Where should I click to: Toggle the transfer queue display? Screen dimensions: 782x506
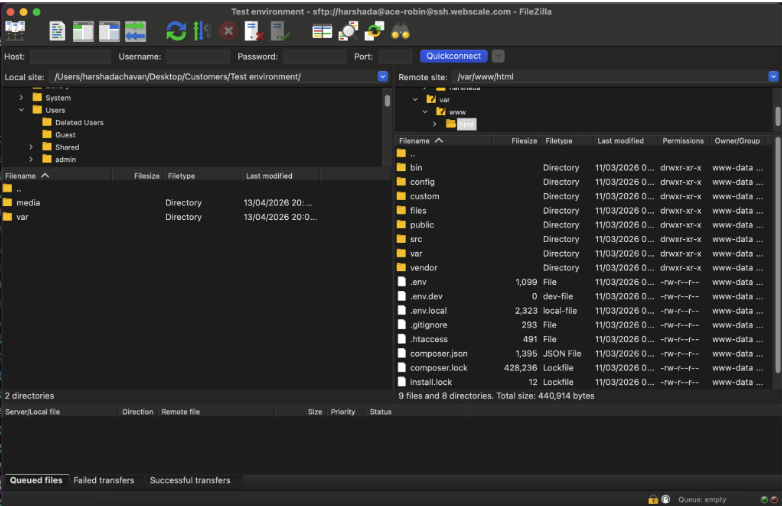click(x=135, y=31)
